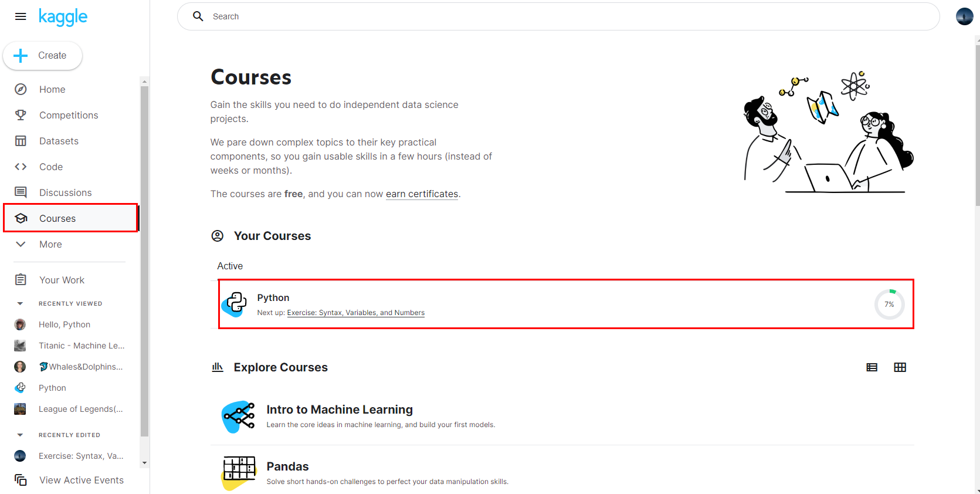
Task: Click the Home compass icon
Action: (x=21, y=89)
